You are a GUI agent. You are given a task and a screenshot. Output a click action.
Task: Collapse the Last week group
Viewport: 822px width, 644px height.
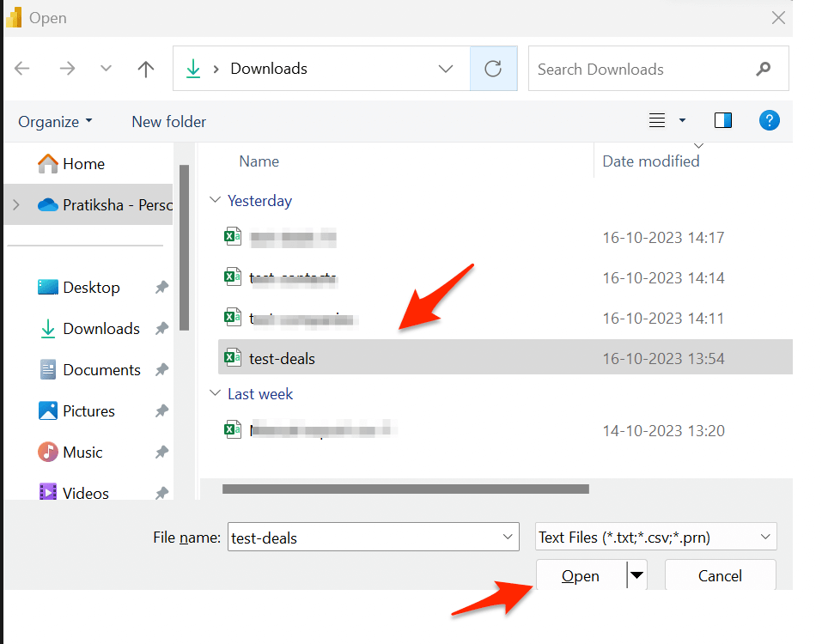coord(215,393)
